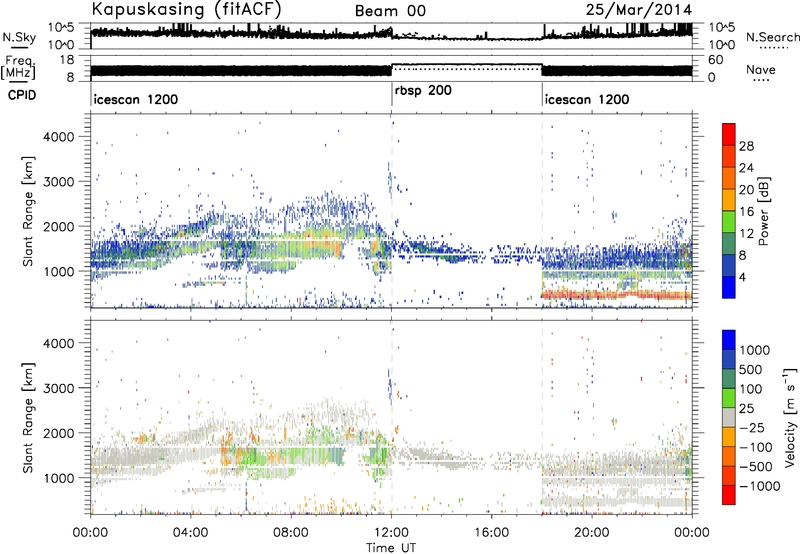Screen dimensions: 800x554
Task: Click the velocity panel's "Slant Range [km]" axis title
Action: [28, 418]
